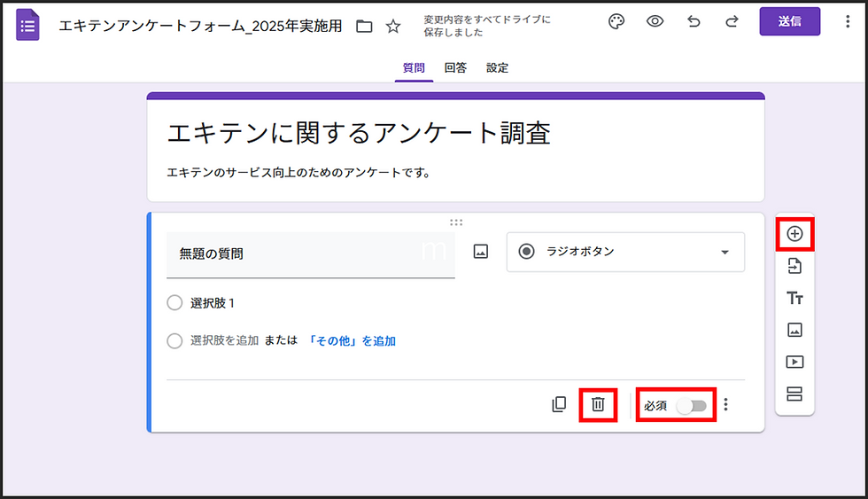Click the 「その他」を追加 link
This screenshot has width=868, height=499.
coord(351,341)
